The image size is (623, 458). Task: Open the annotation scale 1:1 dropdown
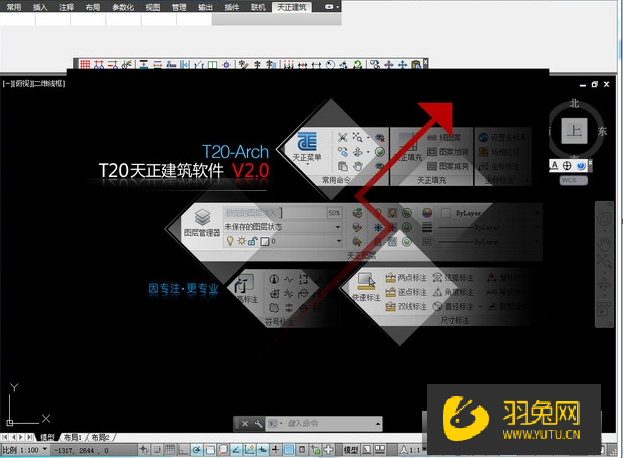click(413, 450)
